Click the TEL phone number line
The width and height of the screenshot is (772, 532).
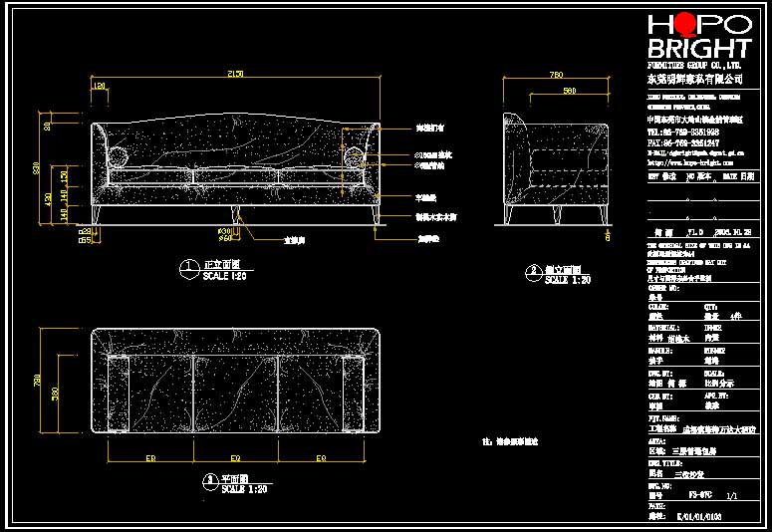[x=683, y=133]
